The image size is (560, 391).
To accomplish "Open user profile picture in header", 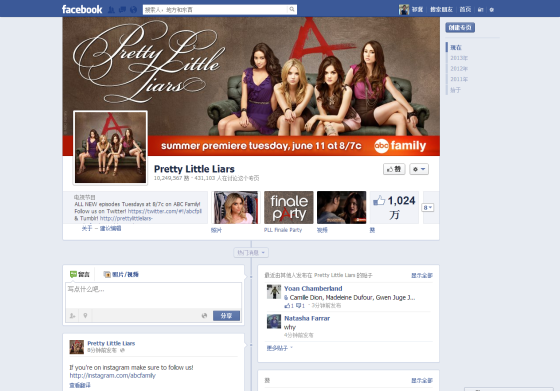I will [x=404, y=10].
